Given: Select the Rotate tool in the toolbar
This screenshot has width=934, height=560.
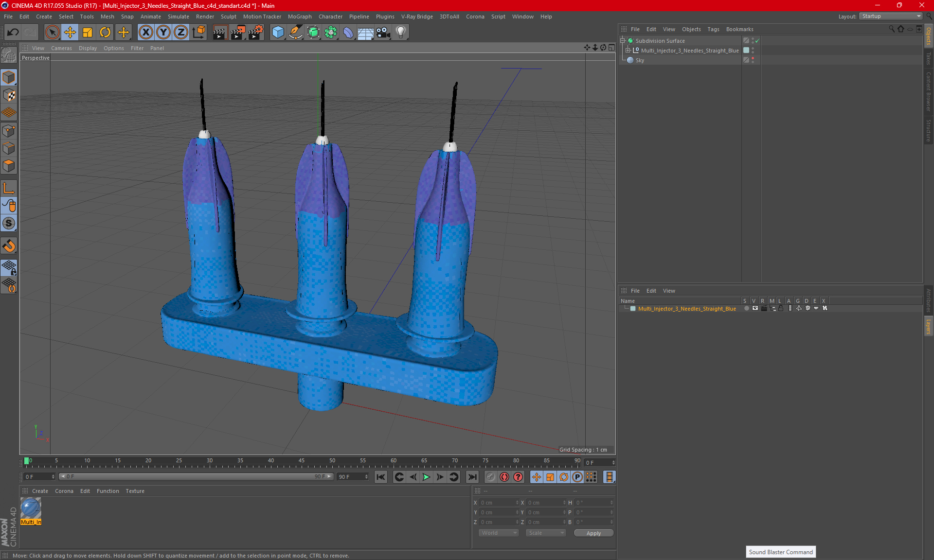Looking at the screenshot, I should point(105,33).
